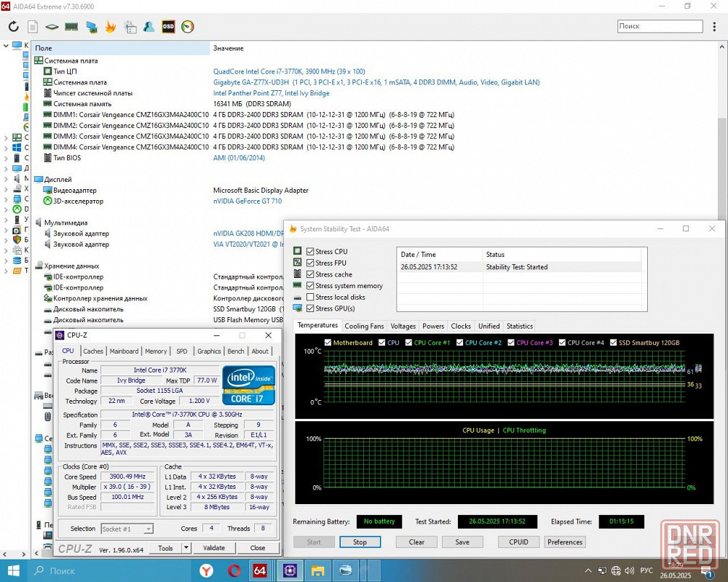Click the tree panel horizontal scrollbar right arrow
This screenshot has width=728, height=582.
(24, 554)
